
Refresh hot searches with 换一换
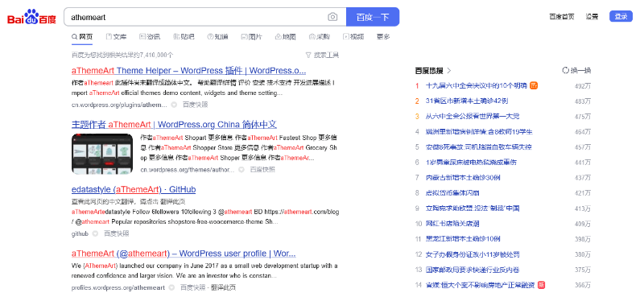pos(576,71)
